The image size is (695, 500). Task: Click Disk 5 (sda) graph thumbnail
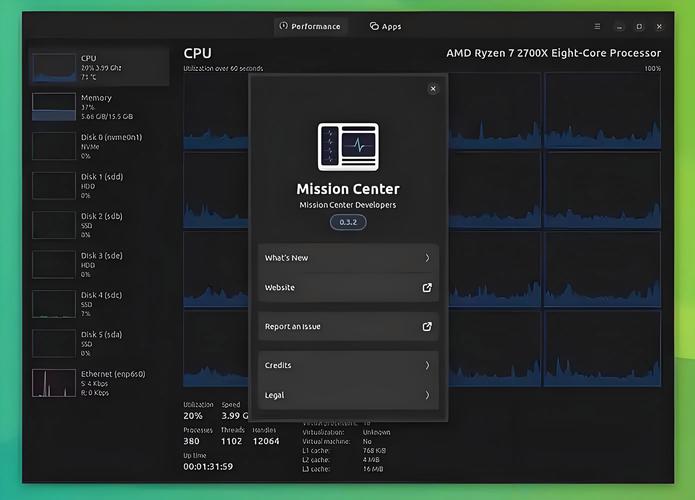coord(54,343)
